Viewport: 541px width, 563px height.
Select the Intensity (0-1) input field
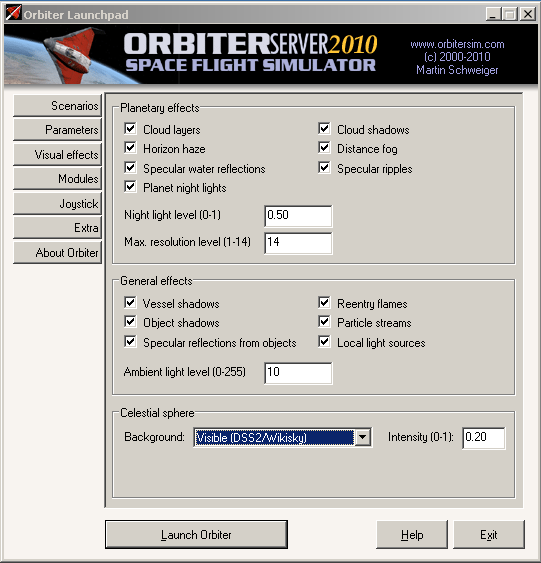point(484,438)
